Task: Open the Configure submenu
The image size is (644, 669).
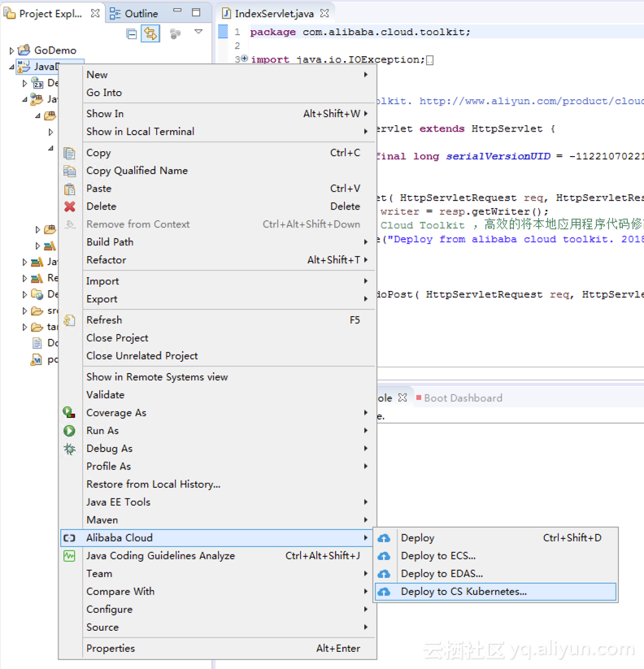Action: [229, 610]
